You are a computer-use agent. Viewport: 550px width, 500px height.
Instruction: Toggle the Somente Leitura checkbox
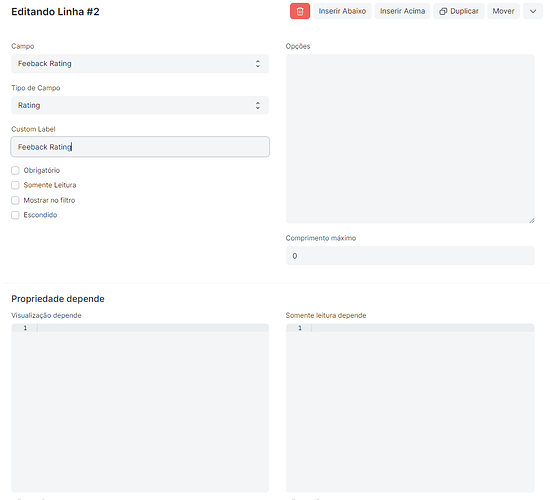[15, 185]
